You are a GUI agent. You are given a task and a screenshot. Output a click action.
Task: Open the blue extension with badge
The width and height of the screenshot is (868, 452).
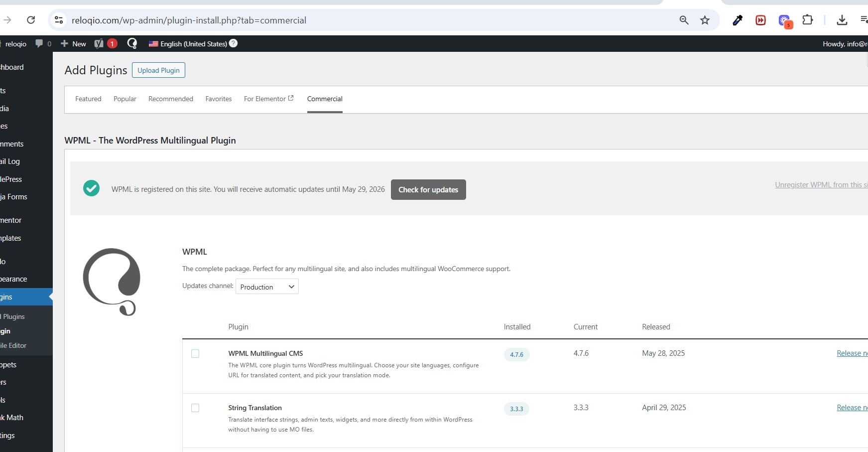[785, 21]
